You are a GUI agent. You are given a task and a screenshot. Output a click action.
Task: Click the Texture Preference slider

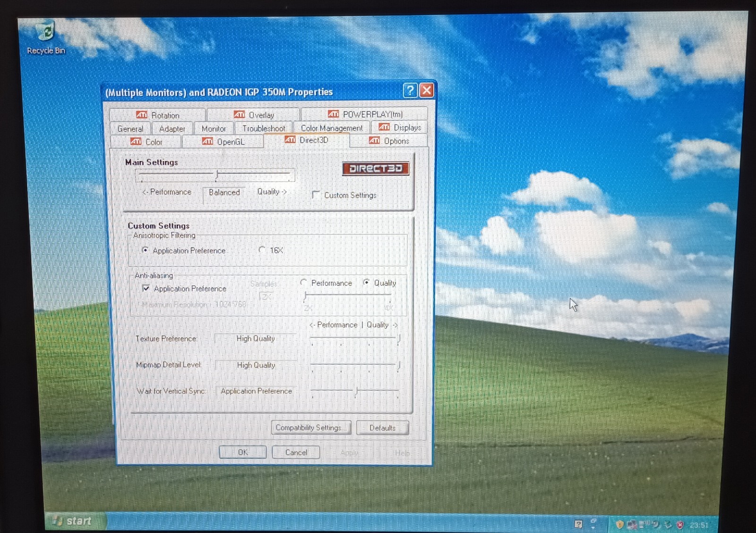[x=355, y=339]
